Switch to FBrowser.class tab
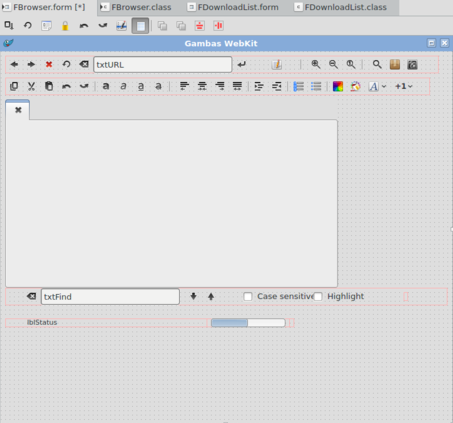 [x=136, y=7]
